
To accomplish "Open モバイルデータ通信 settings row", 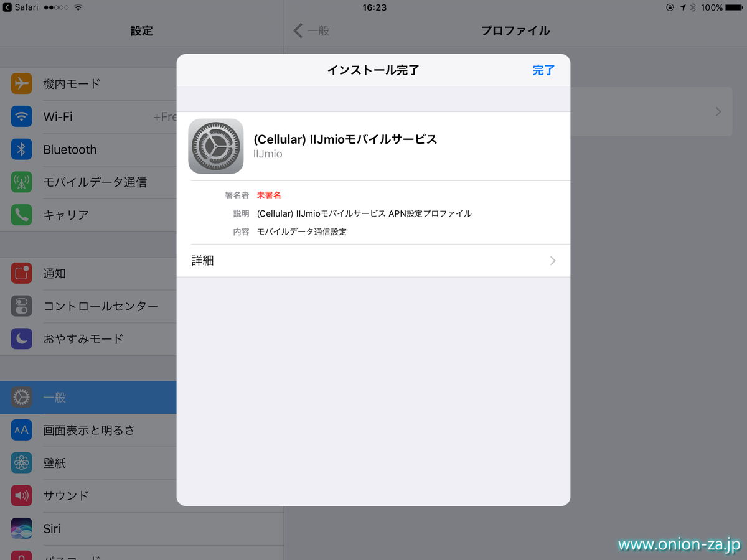I will click(x=88, y=182).
